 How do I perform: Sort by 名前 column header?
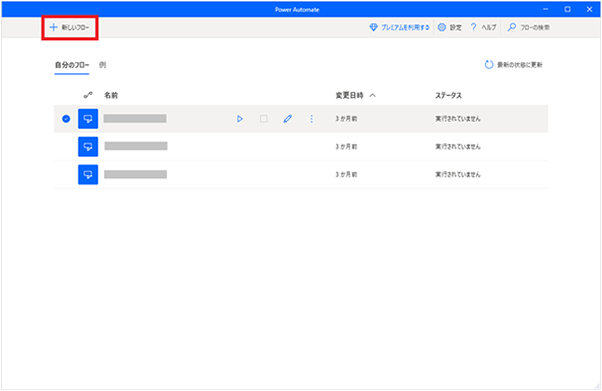point(111,95)
